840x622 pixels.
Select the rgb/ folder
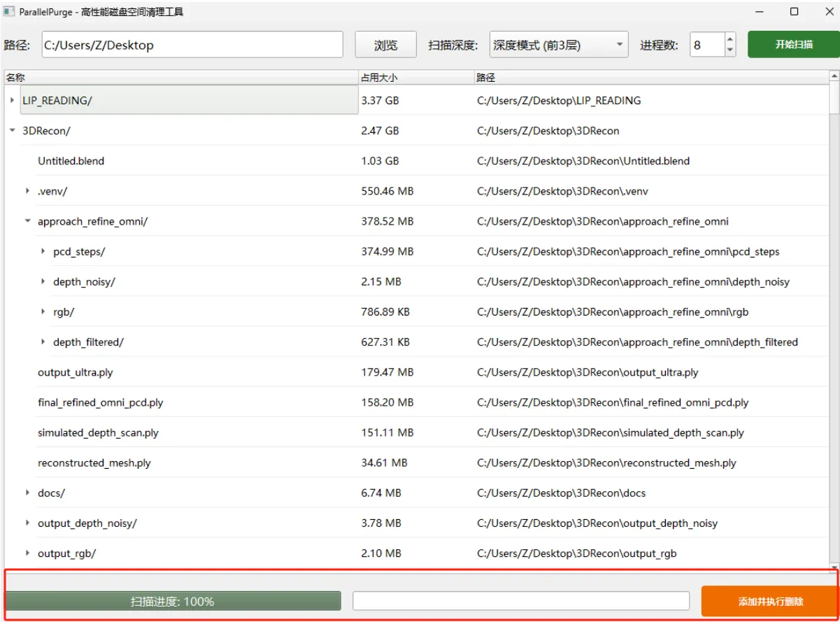click(64, 311)
